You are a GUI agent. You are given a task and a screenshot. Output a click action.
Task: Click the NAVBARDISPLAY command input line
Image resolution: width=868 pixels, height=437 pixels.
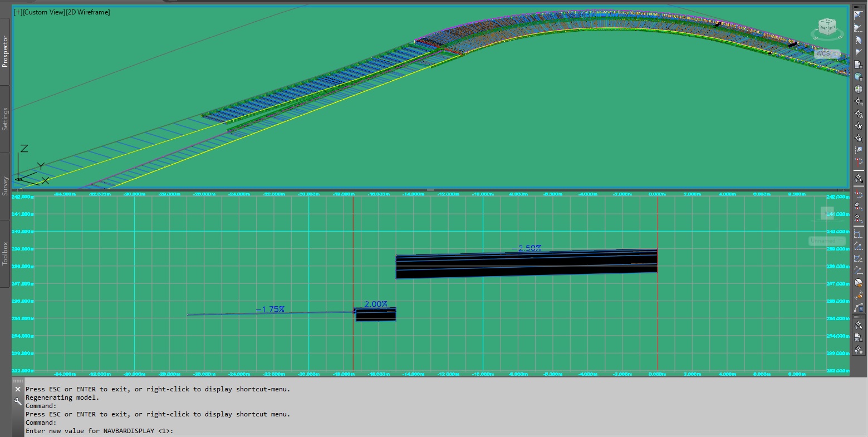coord(445,431)
